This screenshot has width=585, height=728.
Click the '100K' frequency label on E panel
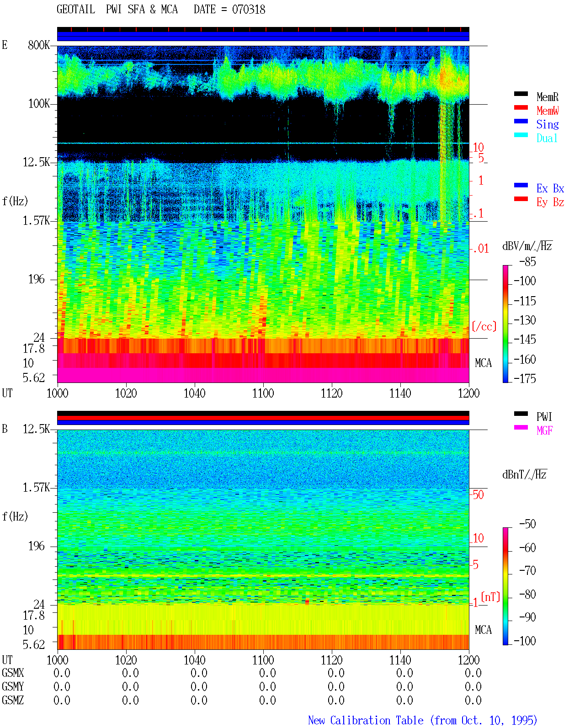pyautogui.click(x=39, y=103)
